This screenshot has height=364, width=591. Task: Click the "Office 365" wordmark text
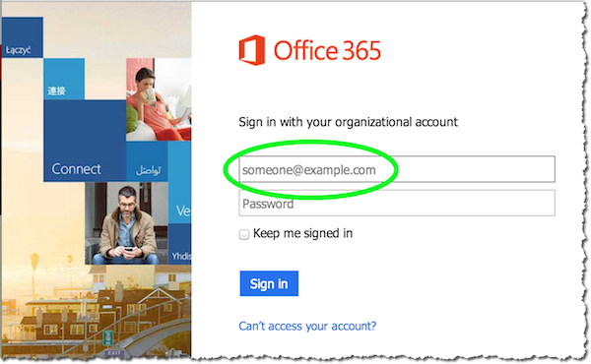(327, 51)
